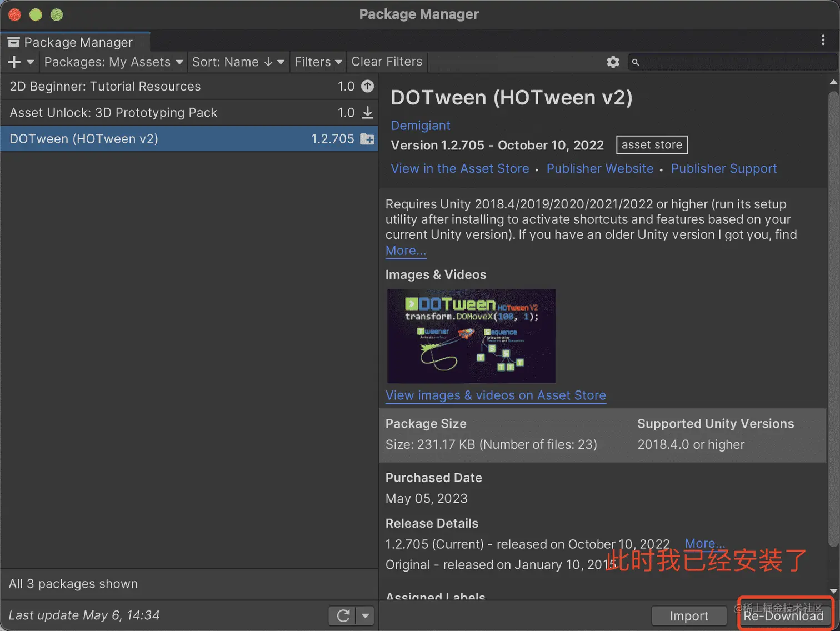This screenshot has width=840, height=631.
Task: Click the DOTween preview thumbnail
Action: coord(471,335)
